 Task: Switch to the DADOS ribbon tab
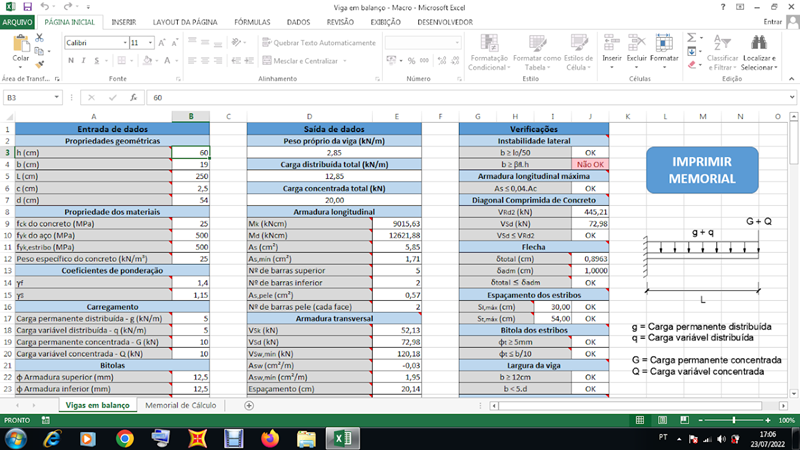tap(298, 22)
